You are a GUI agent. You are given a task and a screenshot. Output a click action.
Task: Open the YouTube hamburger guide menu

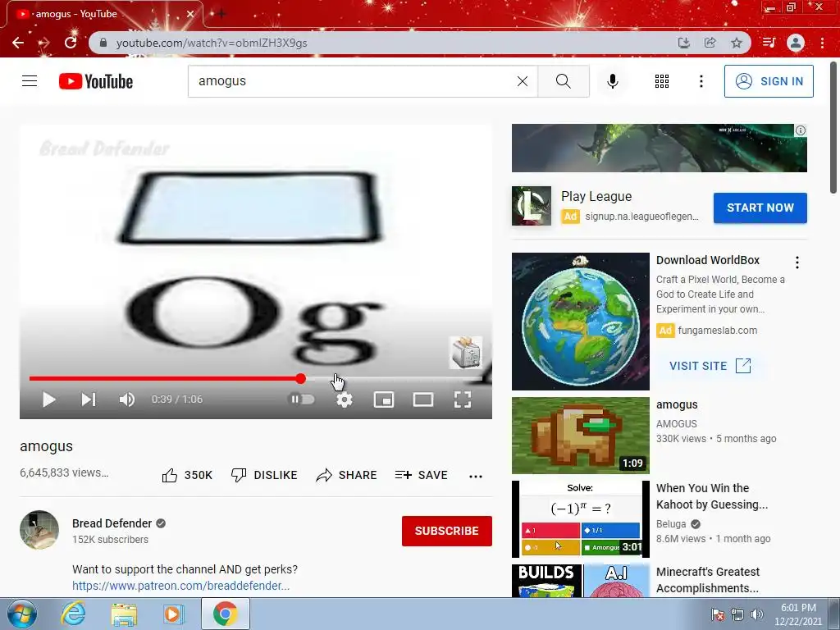pos(30,81)
